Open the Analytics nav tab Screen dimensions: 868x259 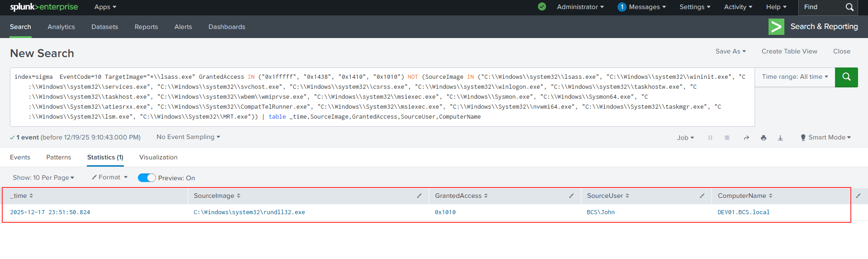click(x=61, y=27)
